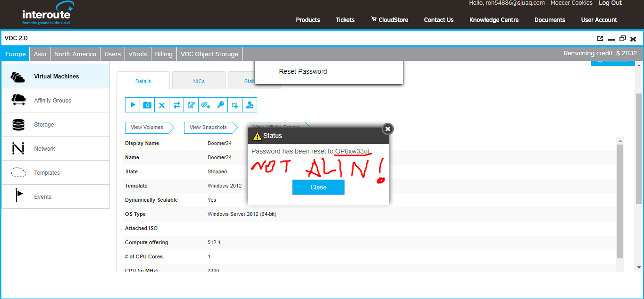The image size is (644, 299).
Task: Destroy the VM with X icon
Action: [162, 105]
